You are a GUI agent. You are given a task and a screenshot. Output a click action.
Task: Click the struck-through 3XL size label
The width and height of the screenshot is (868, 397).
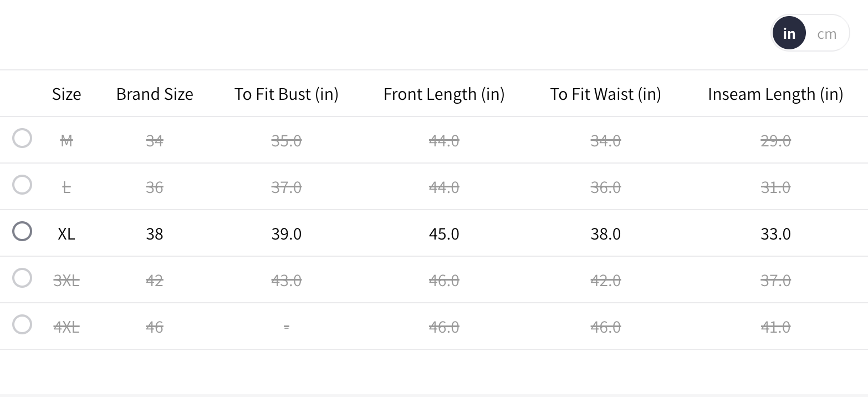click(67, 281)
